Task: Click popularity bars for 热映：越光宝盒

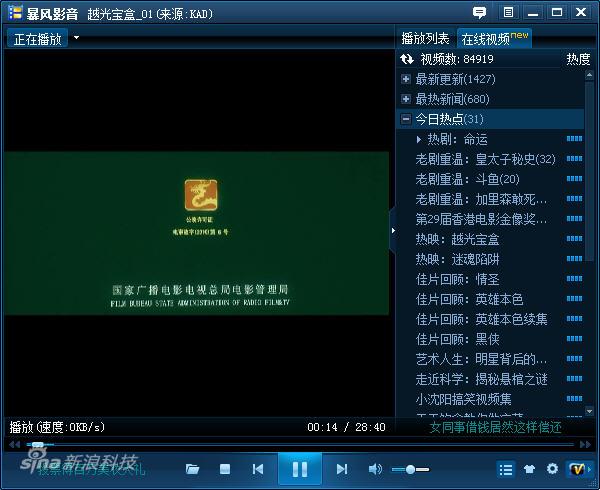Action: [x=574, y=239]
